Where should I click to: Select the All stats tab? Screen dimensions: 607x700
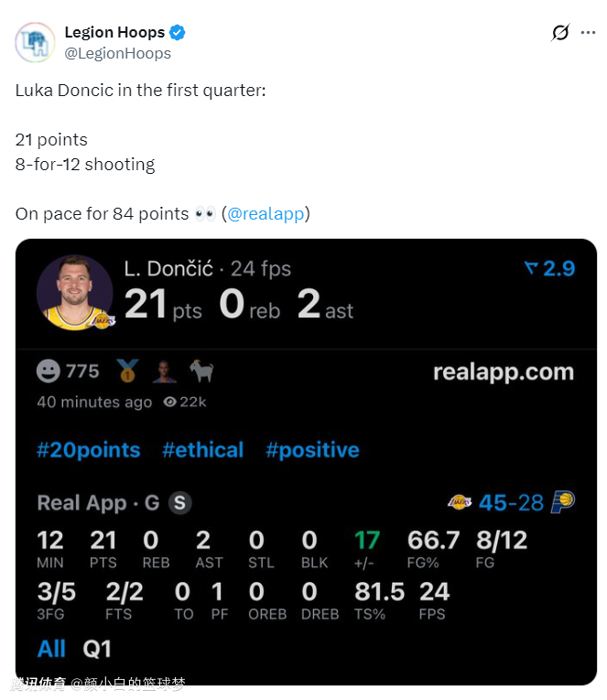51,649
